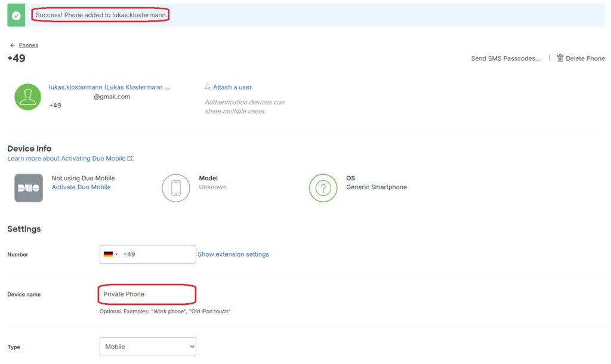
Task: Click the Device Info heading
Action: tap(29, 149)
